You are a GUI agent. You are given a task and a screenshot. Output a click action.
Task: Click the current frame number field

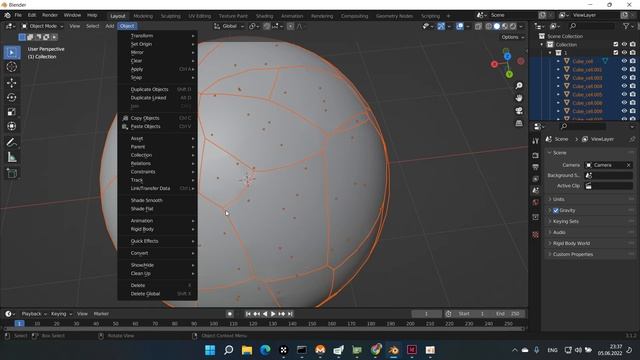(427, 314)
